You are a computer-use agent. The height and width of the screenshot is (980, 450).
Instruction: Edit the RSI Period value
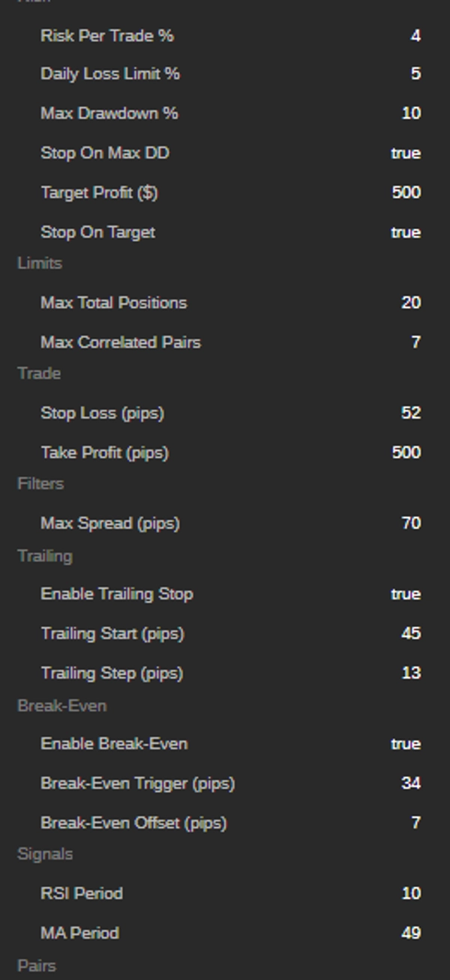[x=410, y=893]
